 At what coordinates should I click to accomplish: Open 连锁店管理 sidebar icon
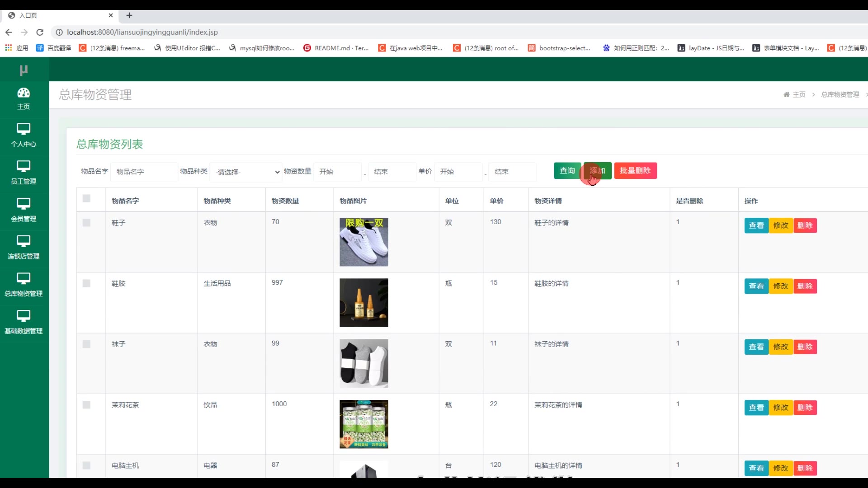(x=24, y=242)
